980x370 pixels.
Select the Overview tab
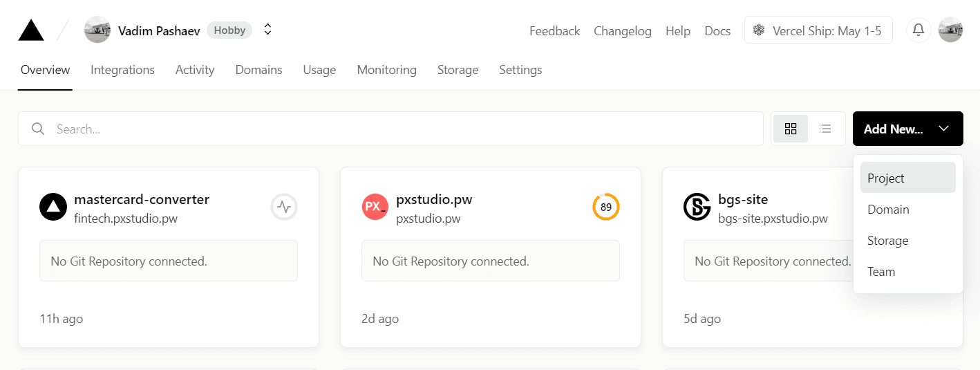(45, 70)
